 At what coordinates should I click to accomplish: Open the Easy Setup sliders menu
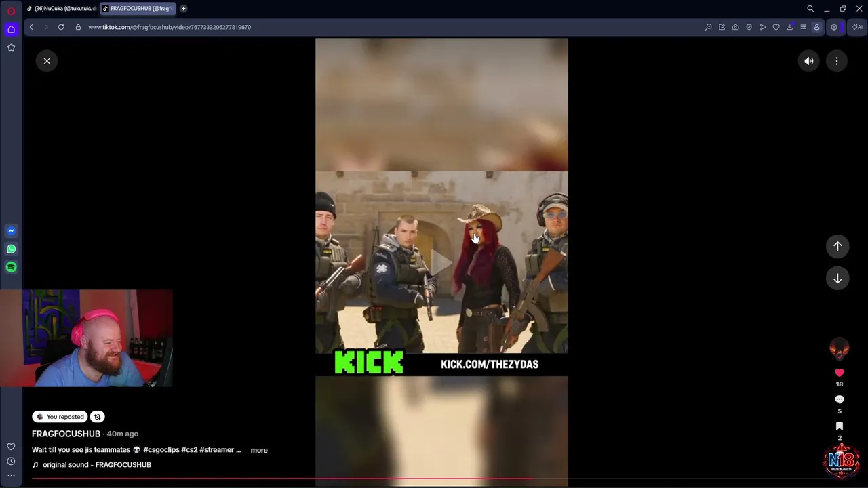tap(803, 27)
